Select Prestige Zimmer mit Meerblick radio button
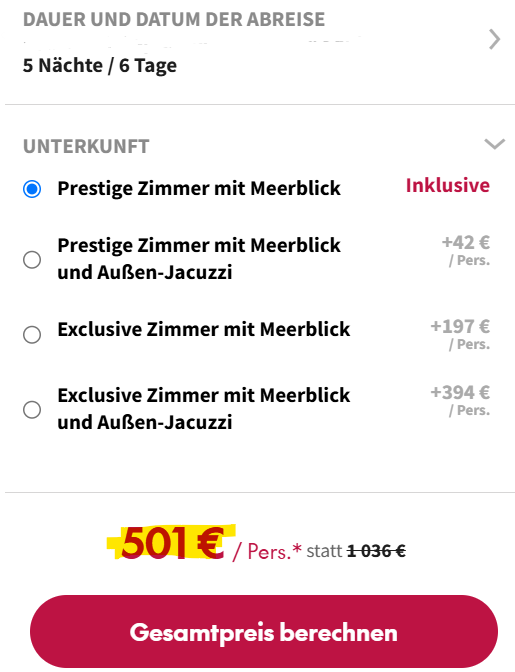515x672 pixels. [x=32, y=189]
